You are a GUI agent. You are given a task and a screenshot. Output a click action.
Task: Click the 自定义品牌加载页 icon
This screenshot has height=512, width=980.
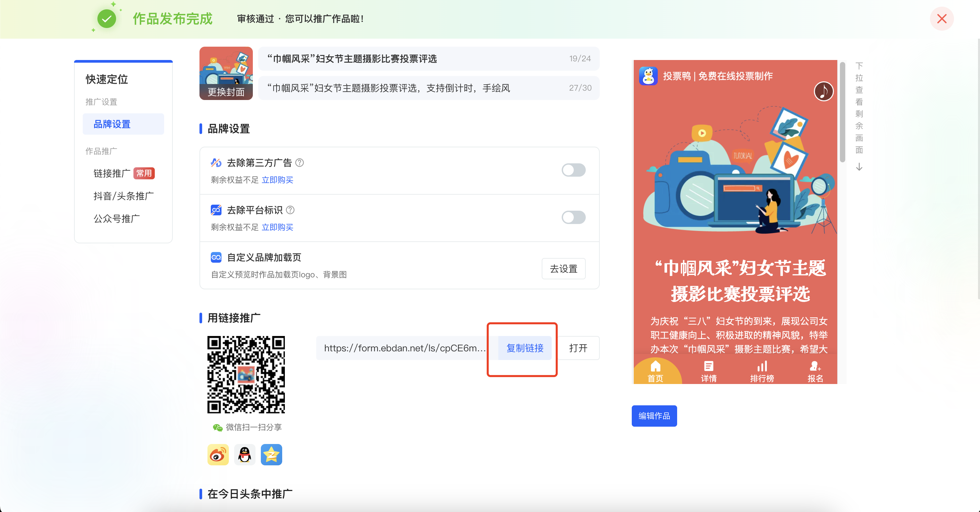216,257
